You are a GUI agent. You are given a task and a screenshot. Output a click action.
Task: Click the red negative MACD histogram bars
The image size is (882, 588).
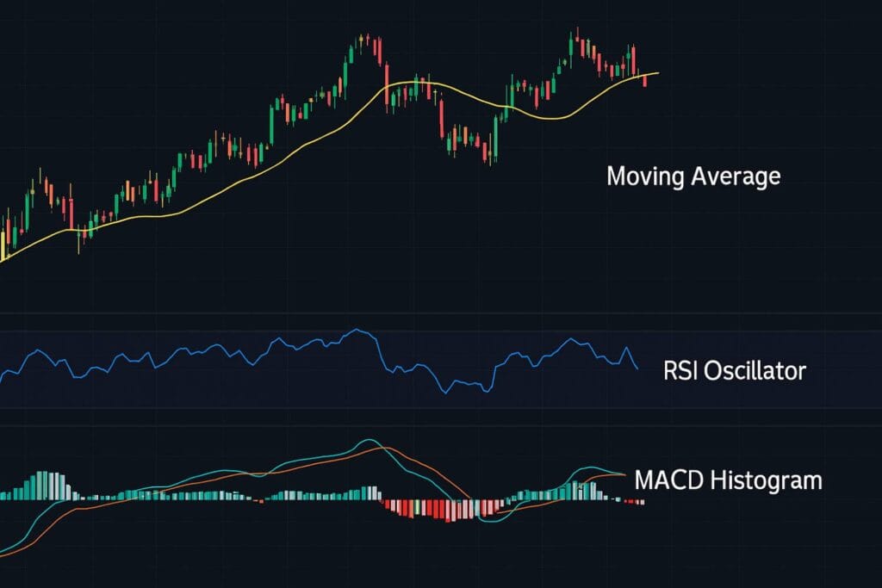(x=431, y=509)
